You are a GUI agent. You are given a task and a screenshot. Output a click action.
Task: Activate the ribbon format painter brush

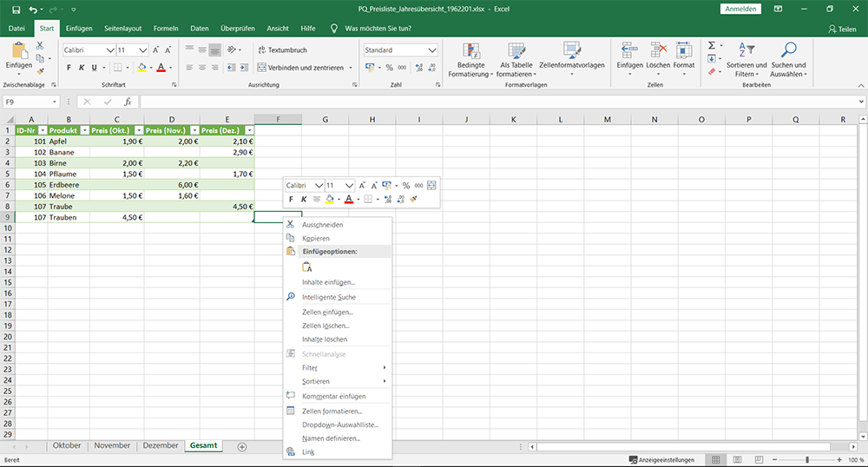pos(40,71)
